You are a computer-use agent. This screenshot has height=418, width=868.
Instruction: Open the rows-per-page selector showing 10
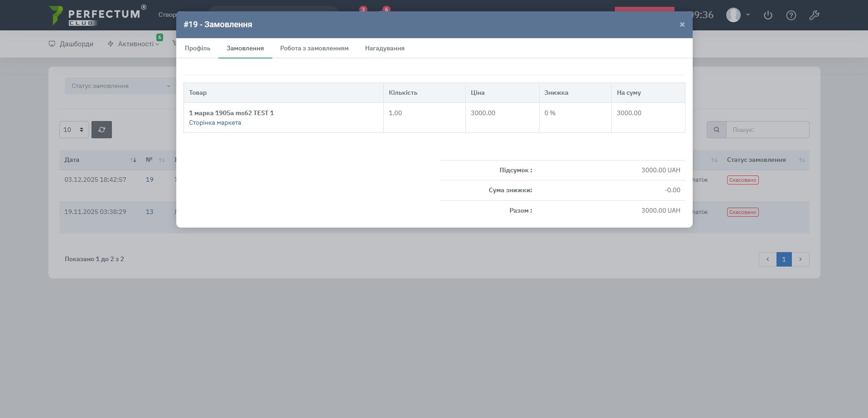[x=74, y=130]
